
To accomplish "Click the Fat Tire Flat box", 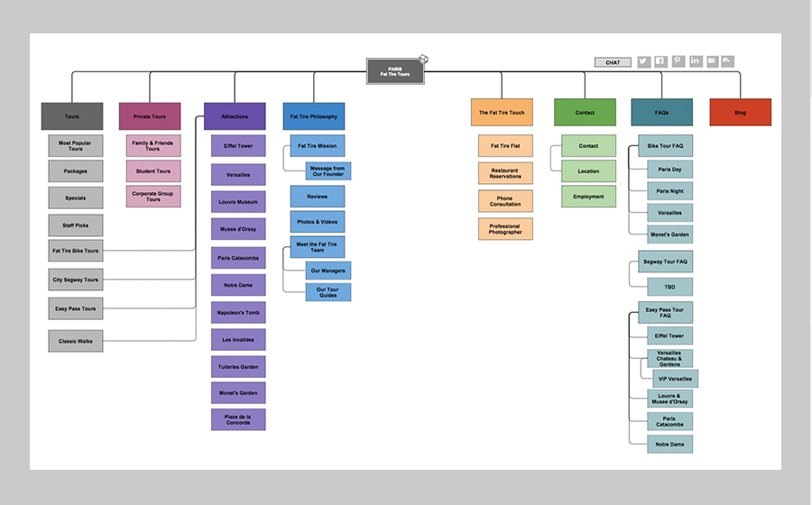I will coord(505,146).
